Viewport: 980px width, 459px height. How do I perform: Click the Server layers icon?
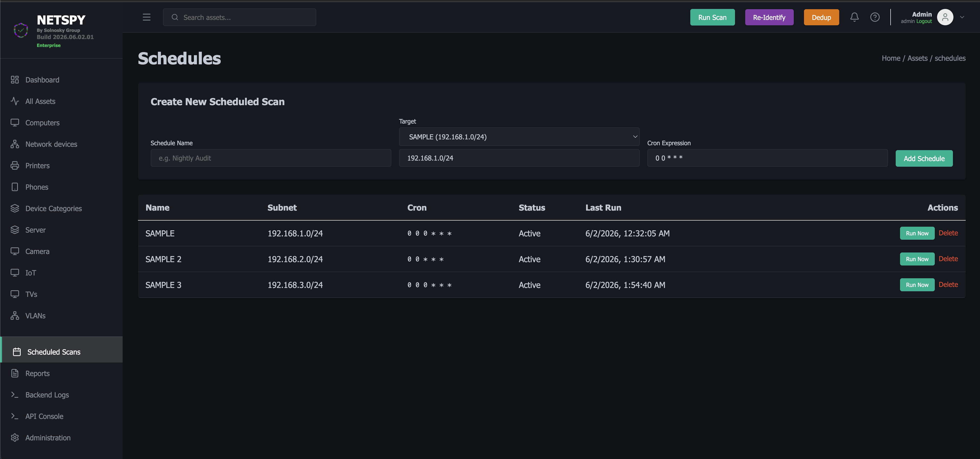coord(15,230)
